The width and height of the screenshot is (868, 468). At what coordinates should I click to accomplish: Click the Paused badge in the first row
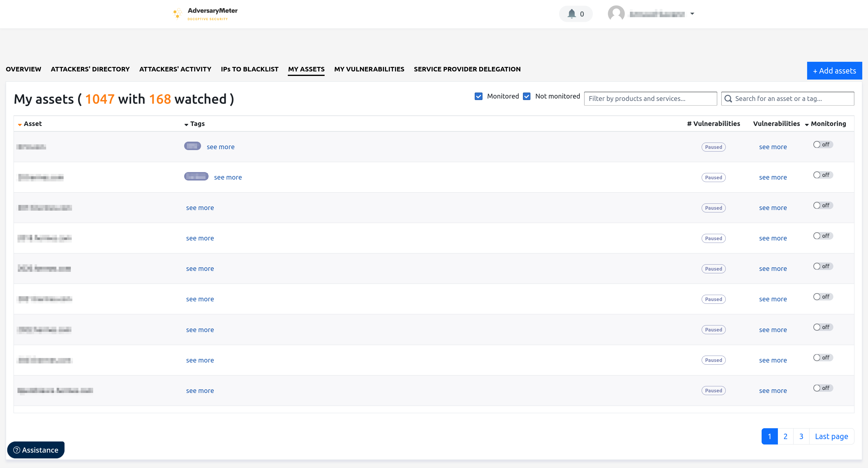[713, 147]
